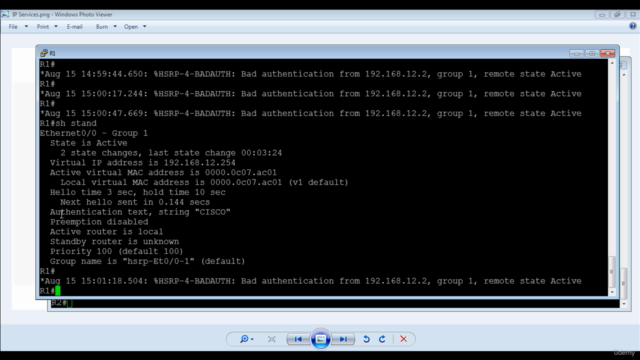Expand the Open dropdown arrow

[x=144, y=27]
